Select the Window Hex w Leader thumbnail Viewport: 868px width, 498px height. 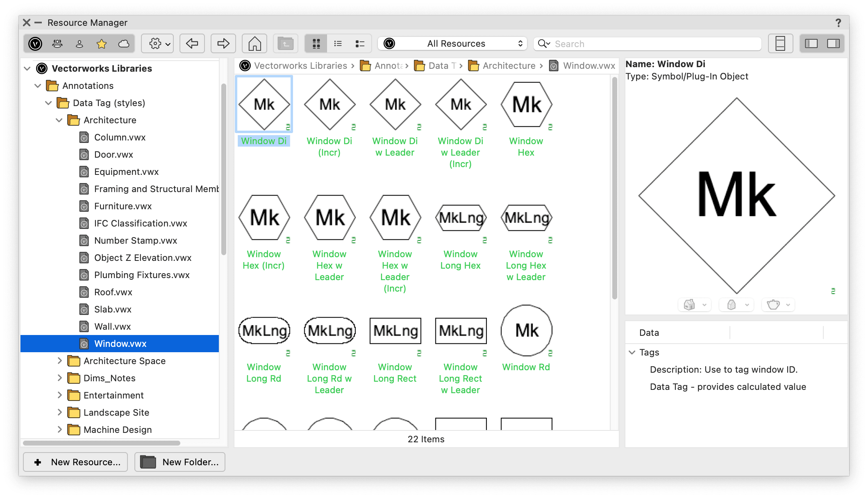pyautogui.click(x=329, y=217)
